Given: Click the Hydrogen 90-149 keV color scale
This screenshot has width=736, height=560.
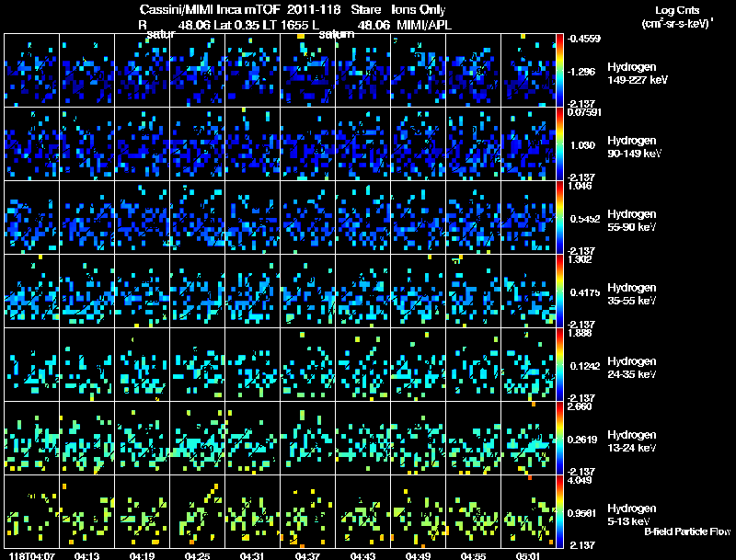Looking at the screenshot, I should coord(561,144).
